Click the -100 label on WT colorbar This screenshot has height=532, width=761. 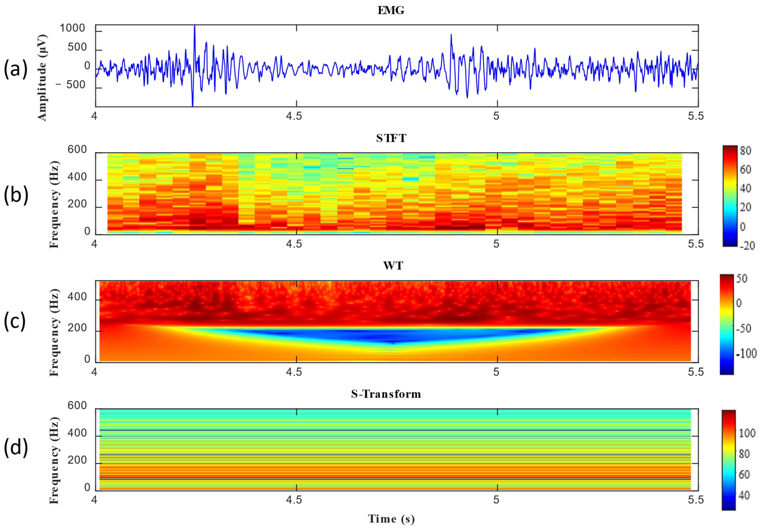coord(746,354)
